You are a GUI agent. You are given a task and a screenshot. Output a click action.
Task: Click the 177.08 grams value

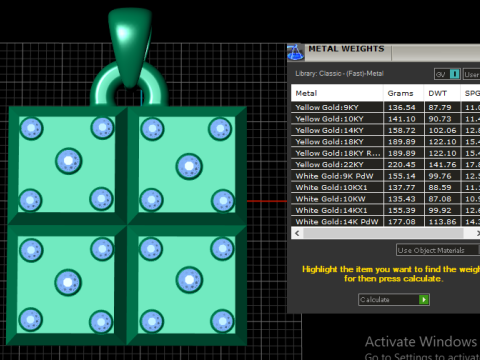click(402, 222)
